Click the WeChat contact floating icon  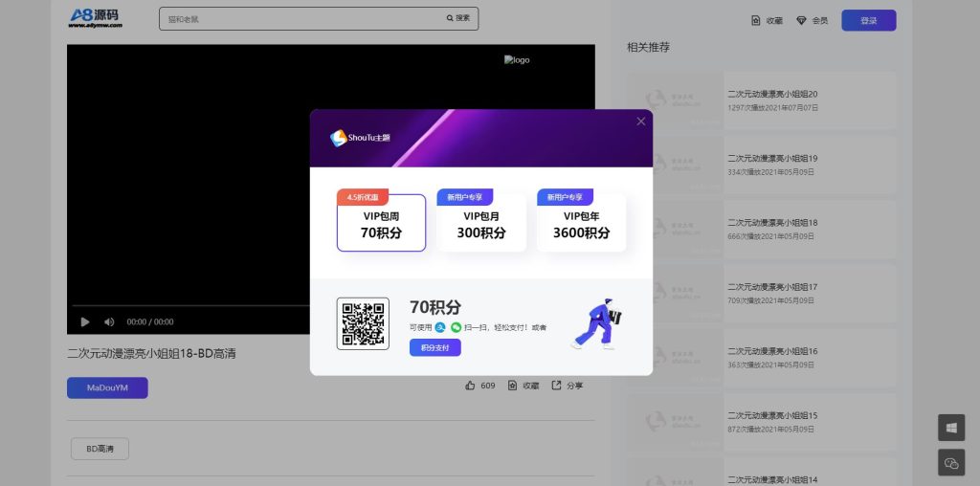[951, 463]
